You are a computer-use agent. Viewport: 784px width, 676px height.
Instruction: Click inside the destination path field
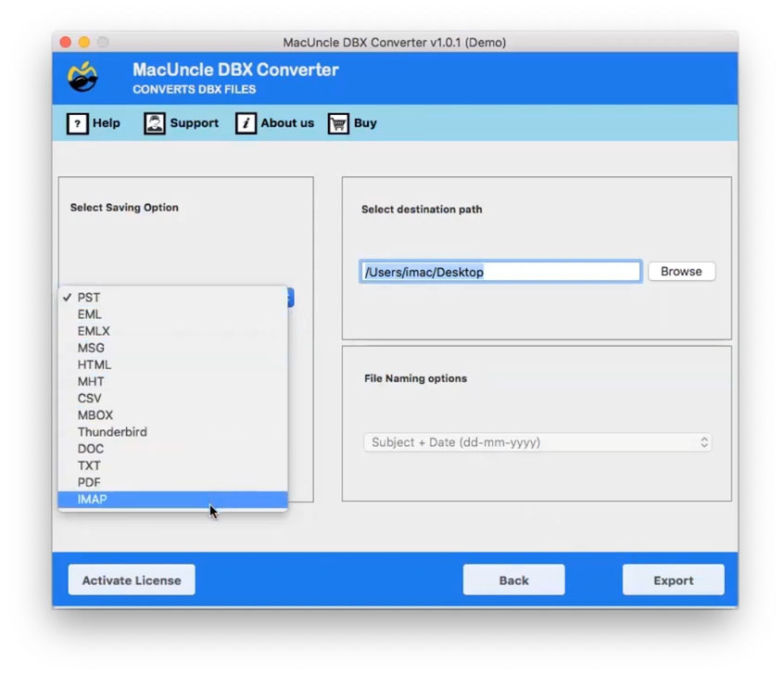[x=499, y=271]
